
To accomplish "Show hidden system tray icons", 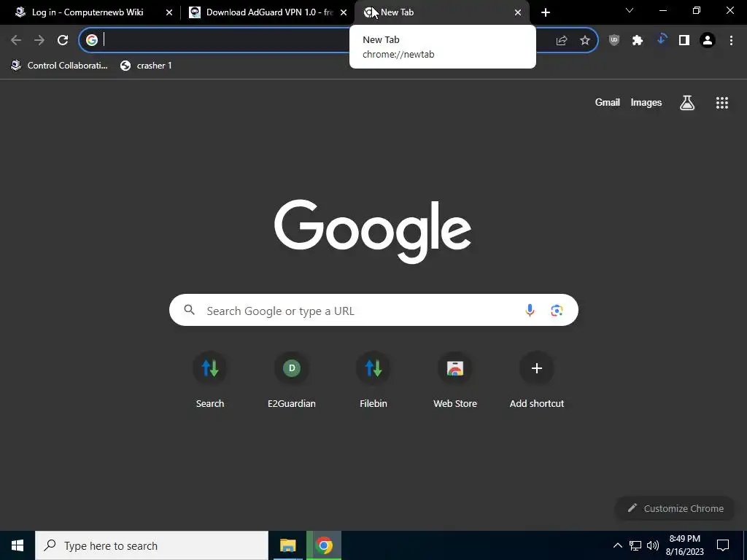I will pyautogui.click(x=617, y=545).
